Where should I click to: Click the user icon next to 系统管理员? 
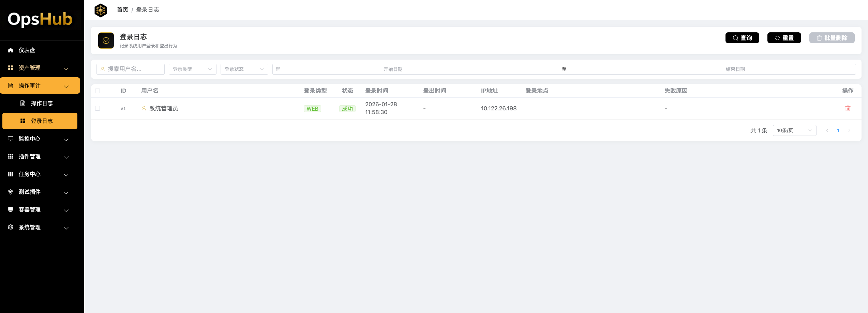144,108
